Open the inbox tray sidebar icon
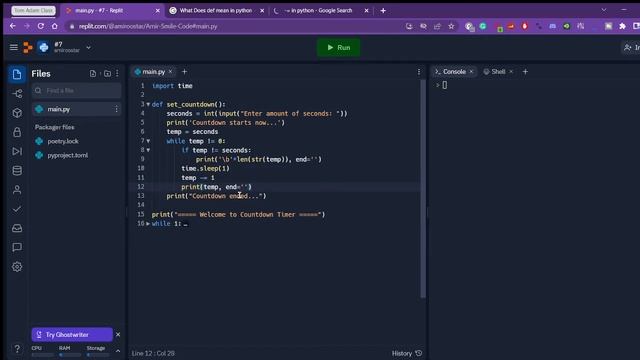Image resolution: width=640 pixels, height=360 pixels. [17, 228]
